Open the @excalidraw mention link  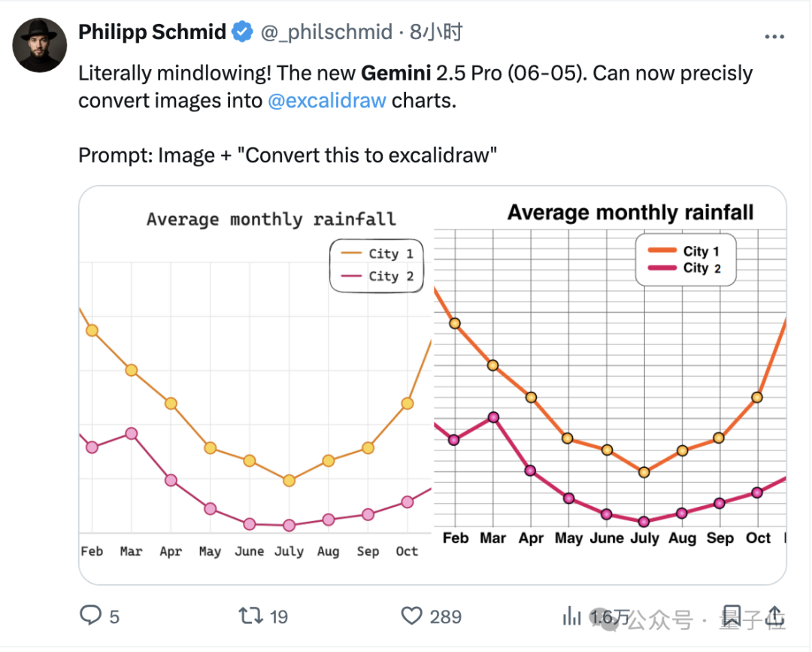point(327,100)
